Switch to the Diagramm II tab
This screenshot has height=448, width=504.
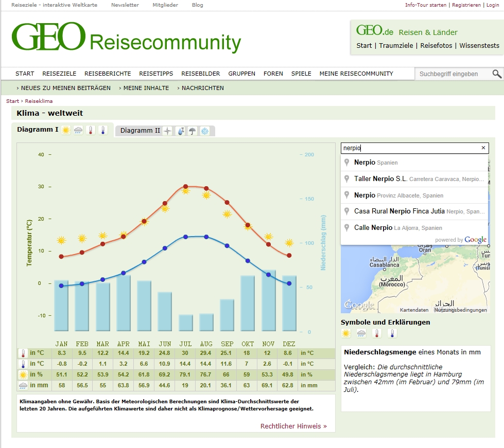[140, 131]
